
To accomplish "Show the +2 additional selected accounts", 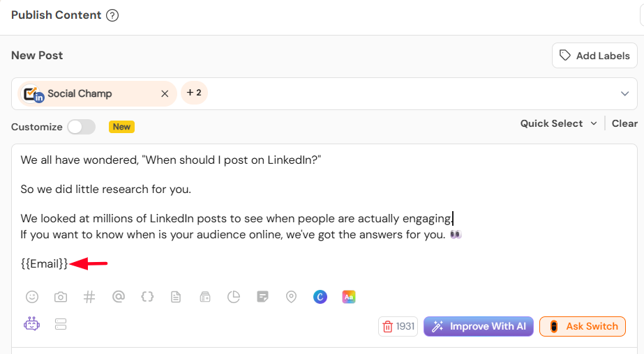I will tap(194, 93).
